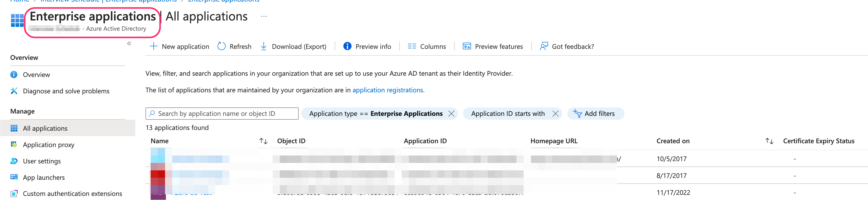The height and width of the screenshot is (200, 868).
Task: Click the User settings people icon
Action: (14, 161)
